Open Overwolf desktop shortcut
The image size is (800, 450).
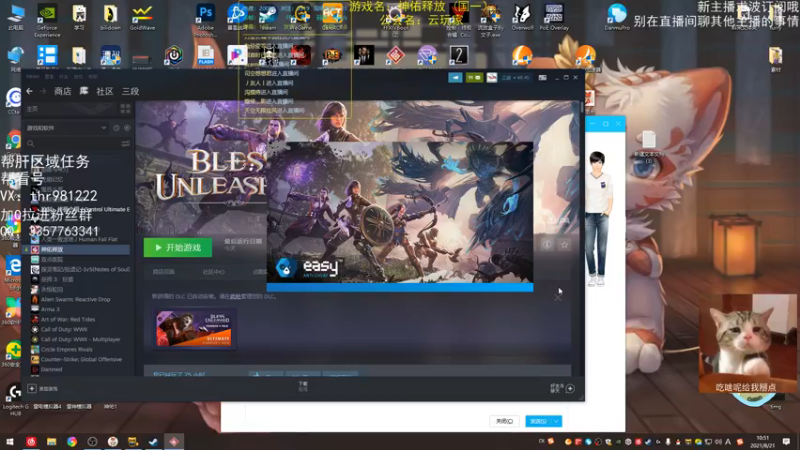[522, 18]
